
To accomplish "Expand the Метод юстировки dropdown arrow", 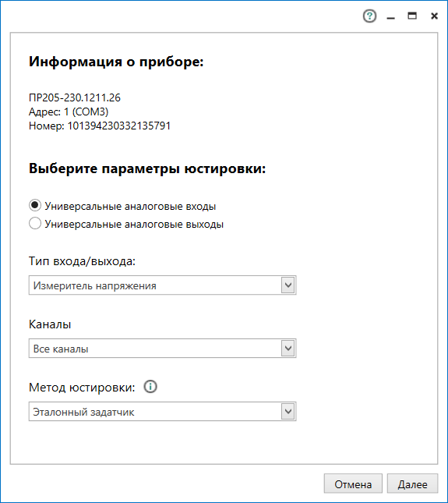I will tap(288, 411).
